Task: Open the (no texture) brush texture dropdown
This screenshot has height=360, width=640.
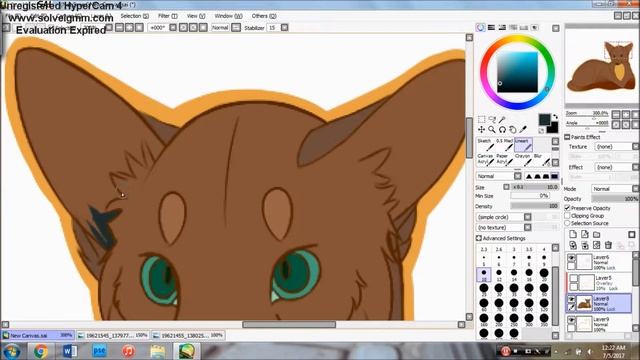Action: [x=504, y=227]
